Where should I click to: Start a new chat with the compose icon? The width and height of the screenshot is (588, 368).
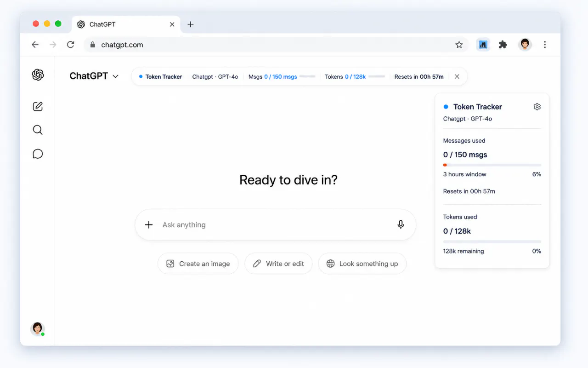pyautogui.click(x=38, y=106)
